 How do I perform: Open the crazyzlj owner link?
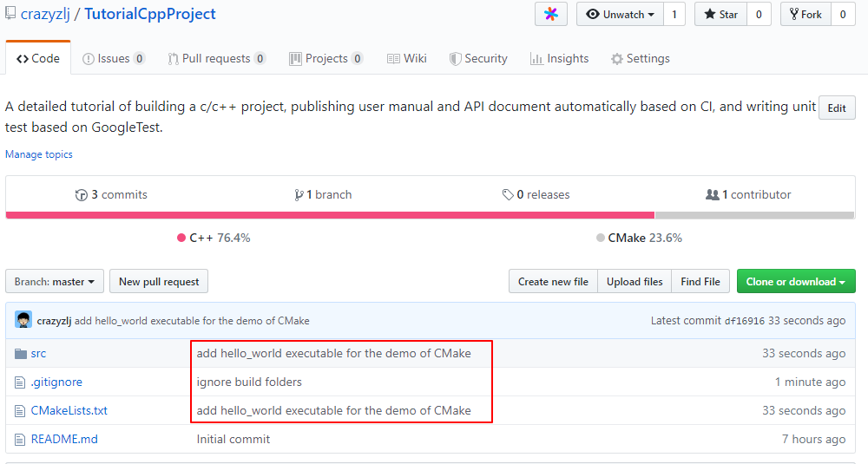pos(45,14)
